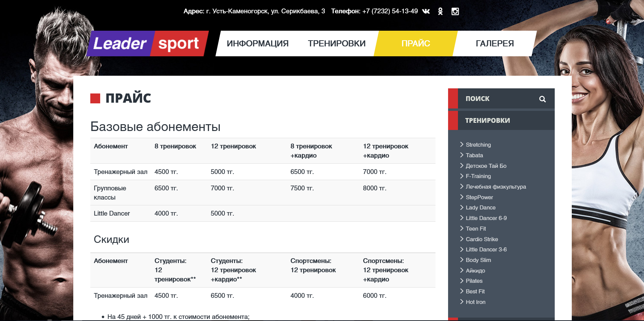Click the Скидки heading
Screen dimensions: 644x321
pyautogui.click(x=111, y=239)
